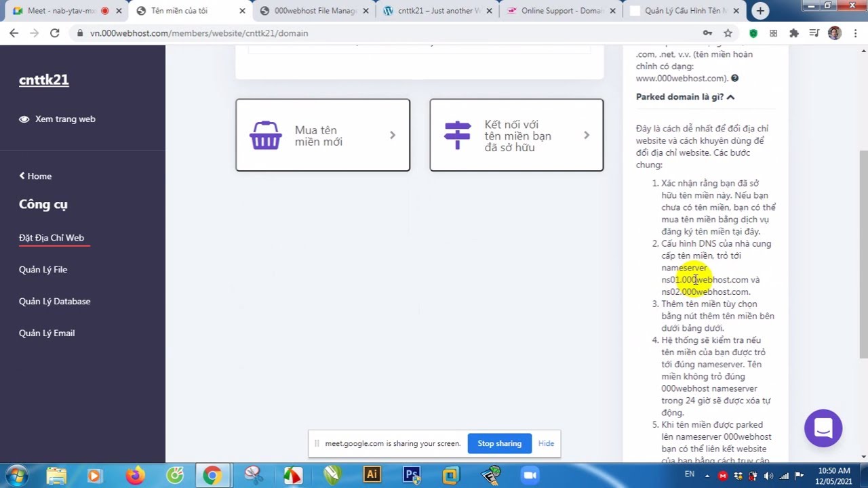Click the cnttk21 site name link

point(44,80)
